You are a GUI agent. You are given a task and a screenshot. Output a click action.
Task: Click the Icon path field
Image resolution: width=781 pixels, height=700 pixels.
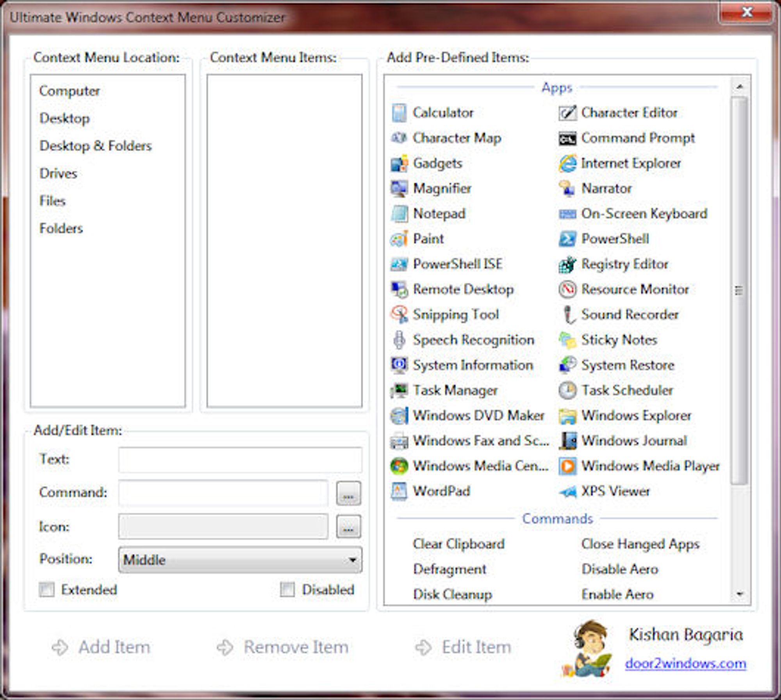coord(223,527)
